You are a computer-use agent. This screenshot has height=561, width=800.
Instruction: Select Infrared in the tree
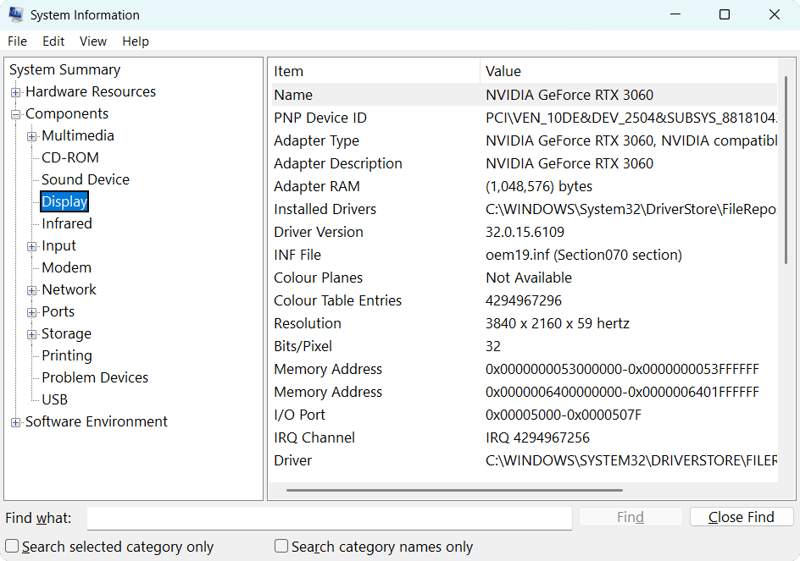[x=67, y=223]
